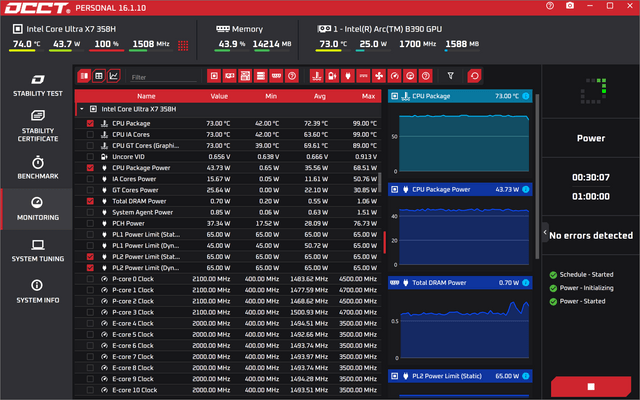The height and width of the screenshot is (400, 640).
Task: Check the Uncore VID checkbox
Action: (90, 157)
